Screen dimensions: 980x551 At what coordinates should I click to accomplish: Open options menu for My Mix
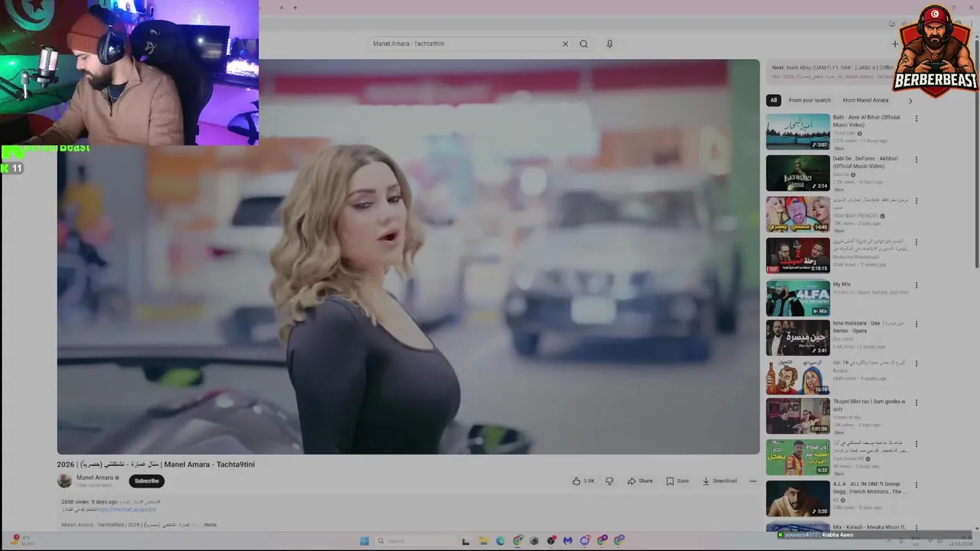click(x=916, y=285)
